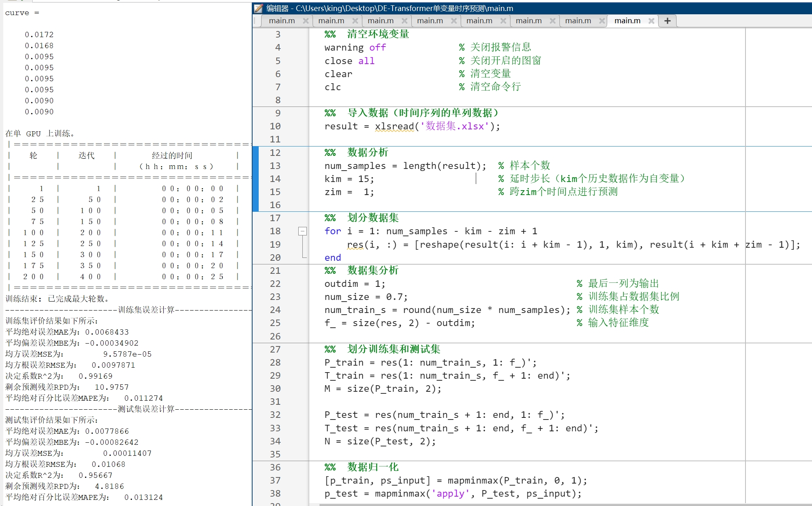Switch to the fourth main.m tab
The width and height of the screenshot is (812, 506).
tap(430, 20)
